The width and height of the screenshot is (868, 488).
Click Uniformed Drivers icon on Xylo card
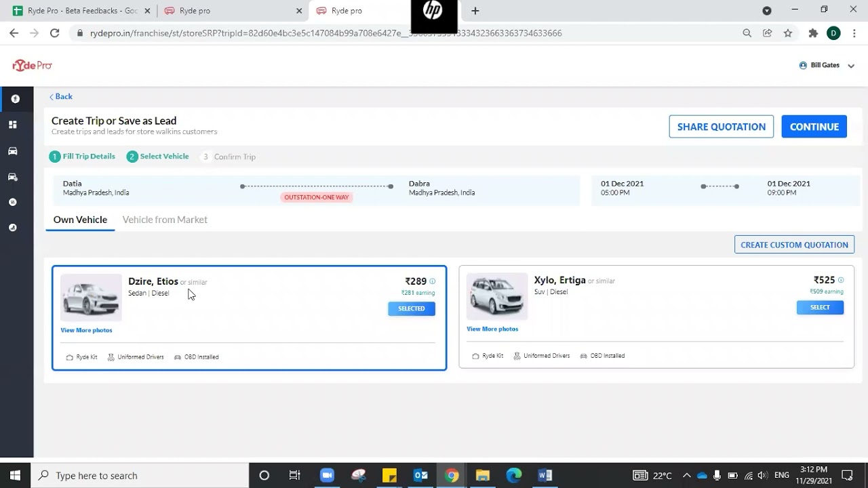517,356
